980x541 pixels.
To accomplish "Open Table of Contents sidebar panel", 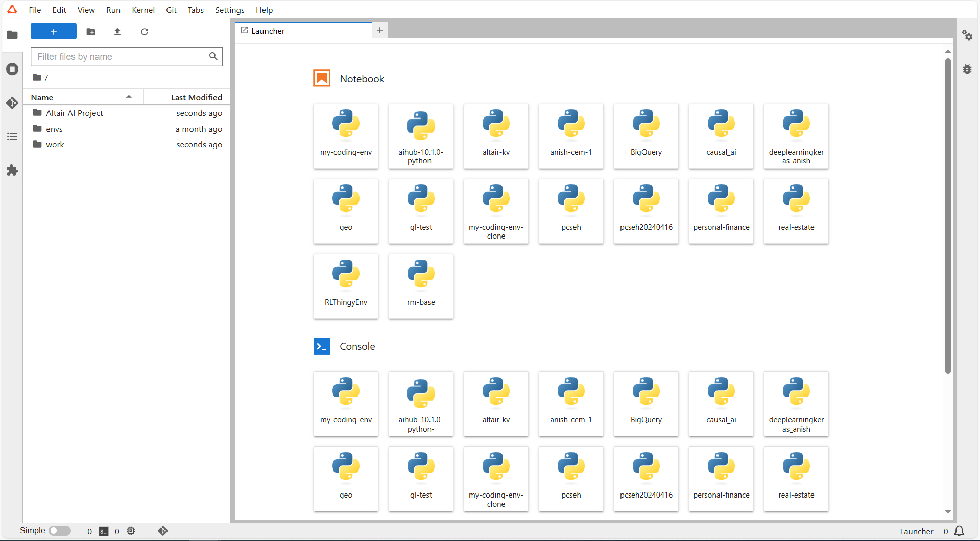I will coord(12,136).
